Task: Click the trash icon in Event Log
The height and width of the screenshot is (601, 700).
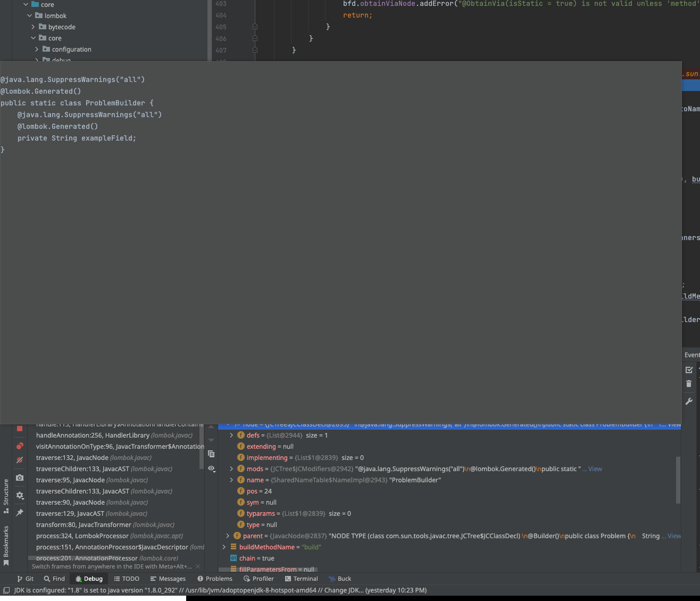Action: coord(689,384)
